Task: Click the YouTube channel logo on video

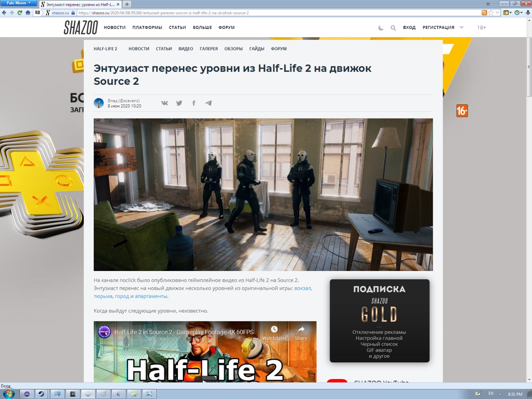Action: coord(104,332)
